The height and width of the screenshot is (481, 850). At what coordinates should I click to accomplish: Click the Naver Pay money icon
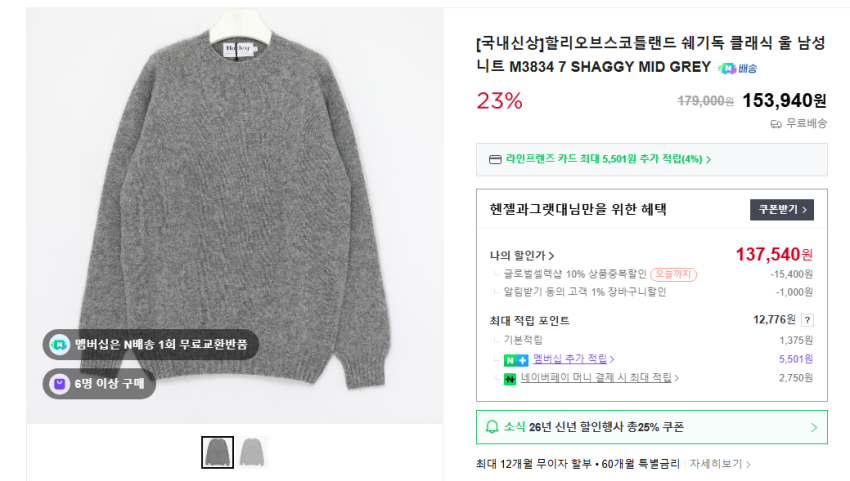point(510,378)
